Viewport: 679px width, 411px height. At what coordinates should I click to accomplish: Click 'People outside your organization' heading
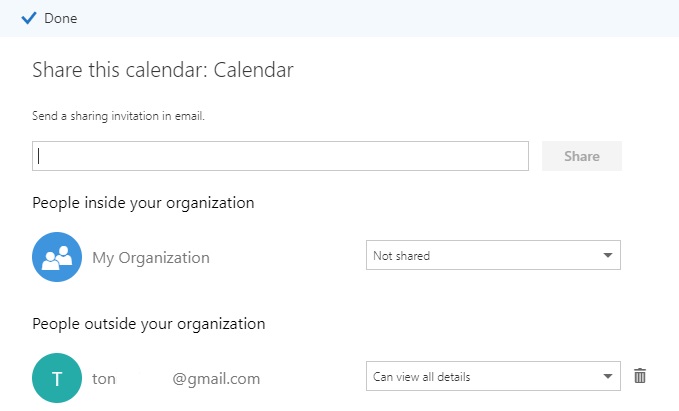pyautogui.click(x=149, y=324)
